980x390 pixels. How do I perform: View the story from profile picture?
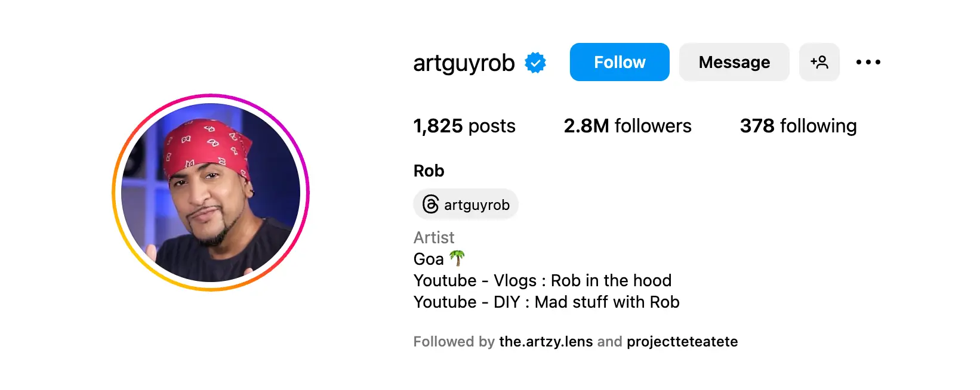pos(211,192)
